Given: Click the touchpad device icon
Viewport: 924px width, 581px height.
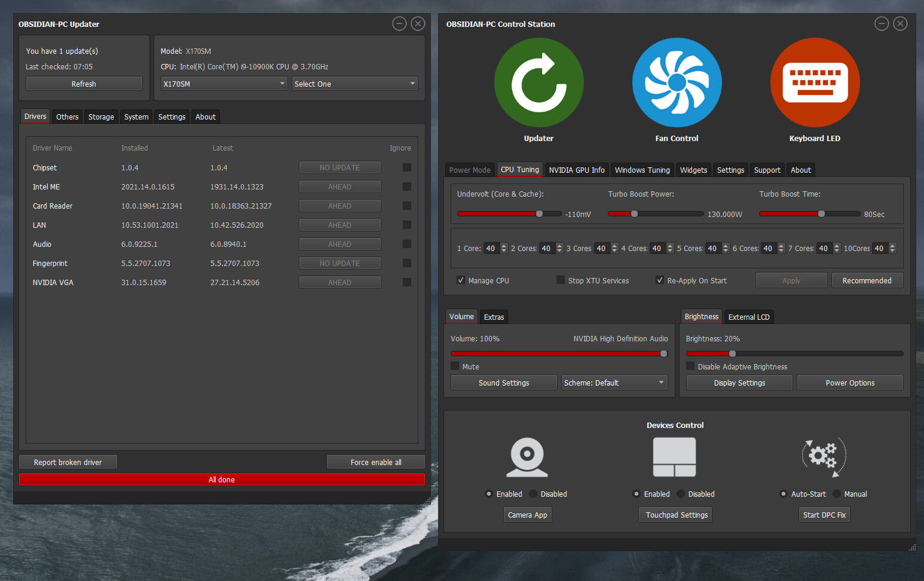Looking at the screenshot, I should click(674, 457).
